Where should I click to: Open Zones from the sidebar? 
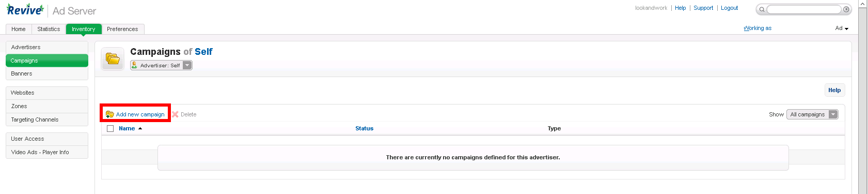pos(47,106)
